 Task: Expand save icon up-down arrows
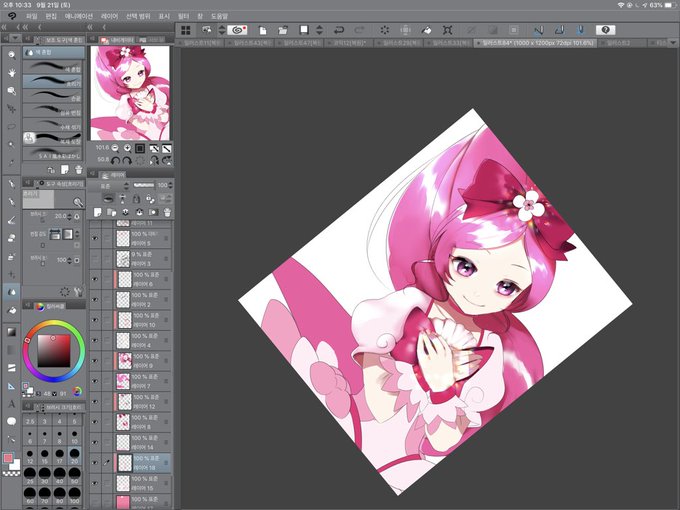click(320, 30)
